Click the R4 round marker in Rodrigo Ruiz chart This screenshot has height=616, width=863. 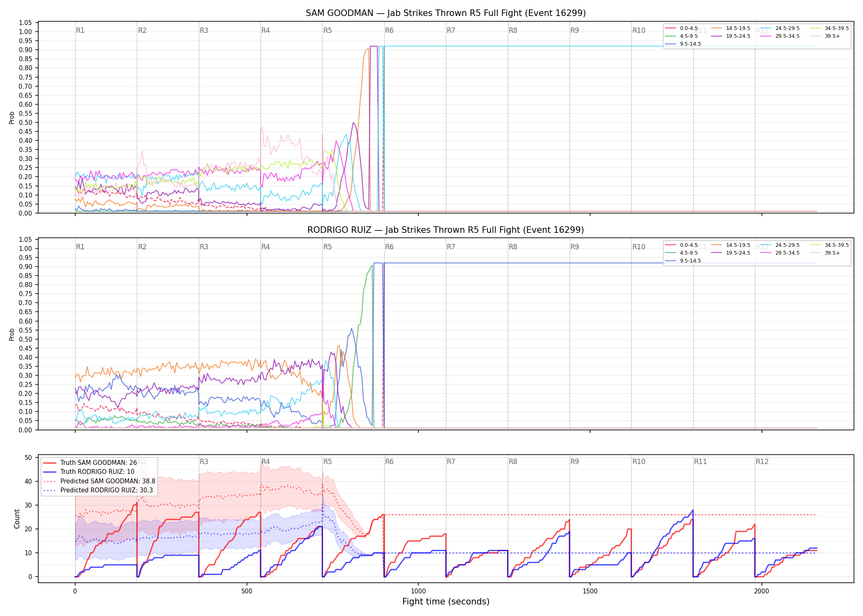click(x=266, y=247)
